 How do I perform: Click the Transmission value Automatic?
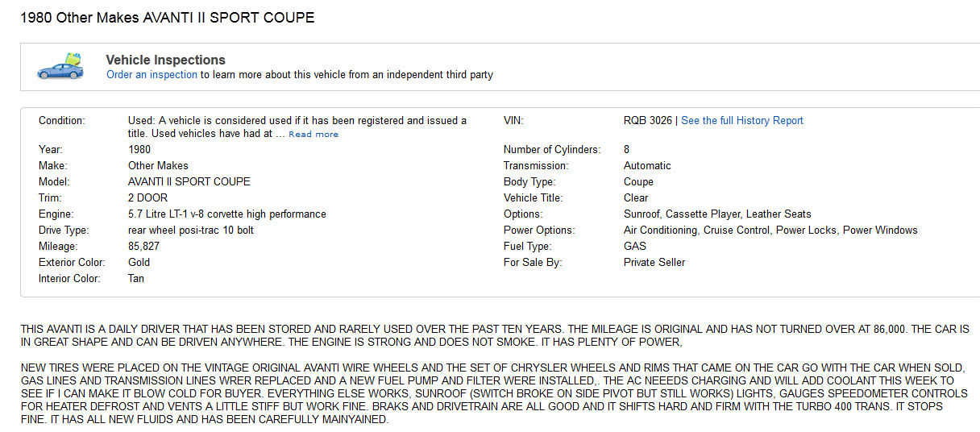[x=647, y=166]
